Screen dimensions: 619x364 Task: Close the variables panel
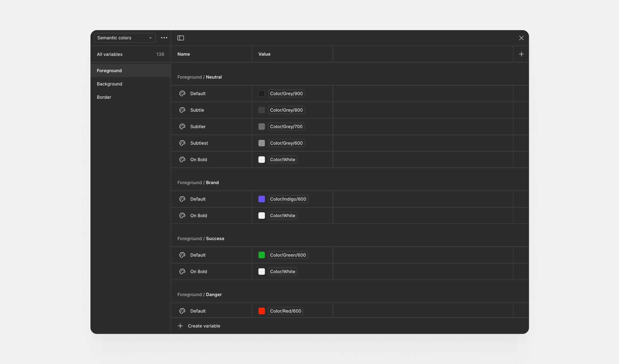coord(521,38)
